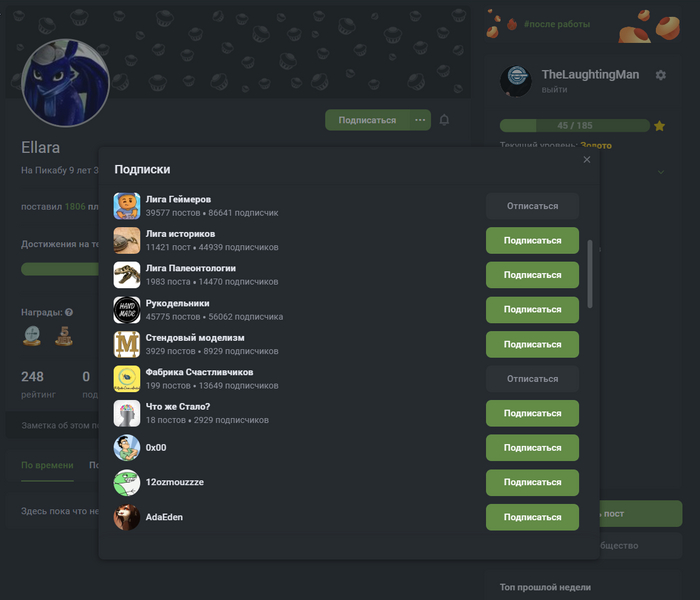Image resolution: width=700 pixels, height=600 pixels.
Task: Click the Подписаться button on Ellara's profile
Action: (367, 120)
